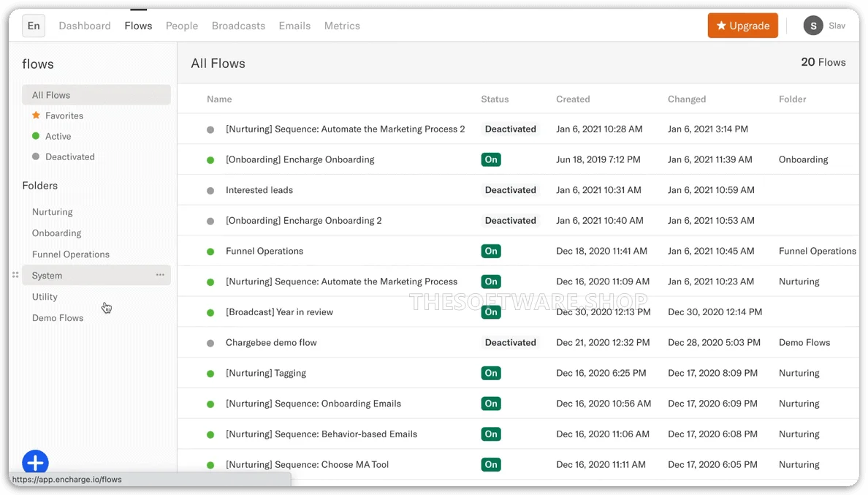
Task: Open the Onboarding folder
Action: pos(56,233)
